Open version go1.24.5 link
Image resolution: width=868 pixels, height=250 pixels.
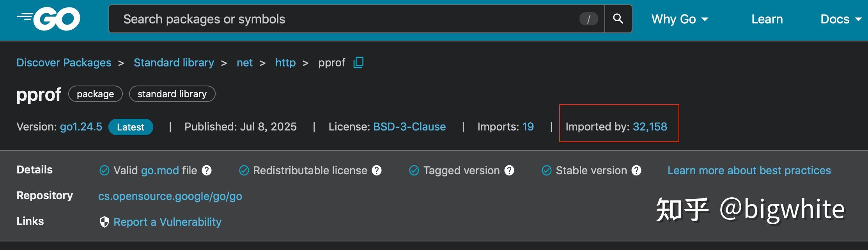pos(81,127)
